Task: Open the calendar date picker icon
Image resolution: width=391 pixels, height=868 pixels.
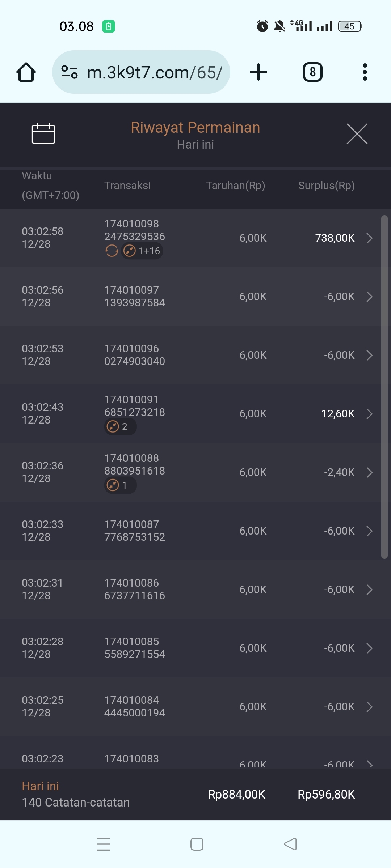Action: click(x=43, y=133)
